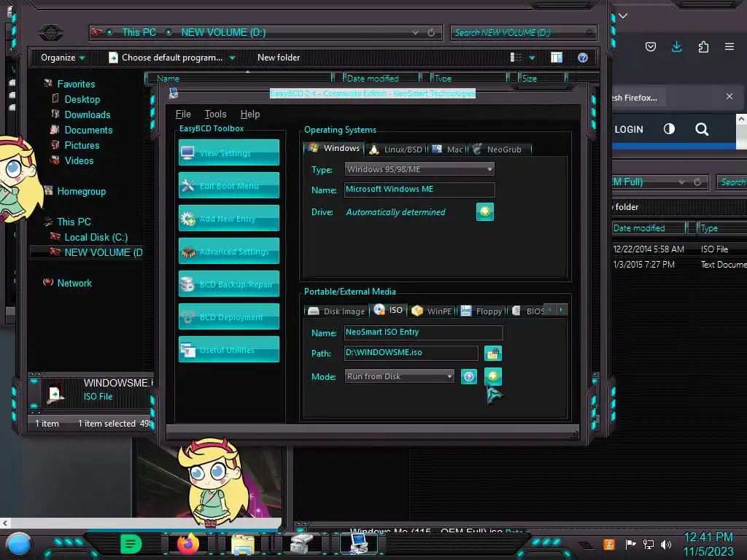Select Desktop in Favorites
This screenshot has height=560, width=747.
pos(82,99)
